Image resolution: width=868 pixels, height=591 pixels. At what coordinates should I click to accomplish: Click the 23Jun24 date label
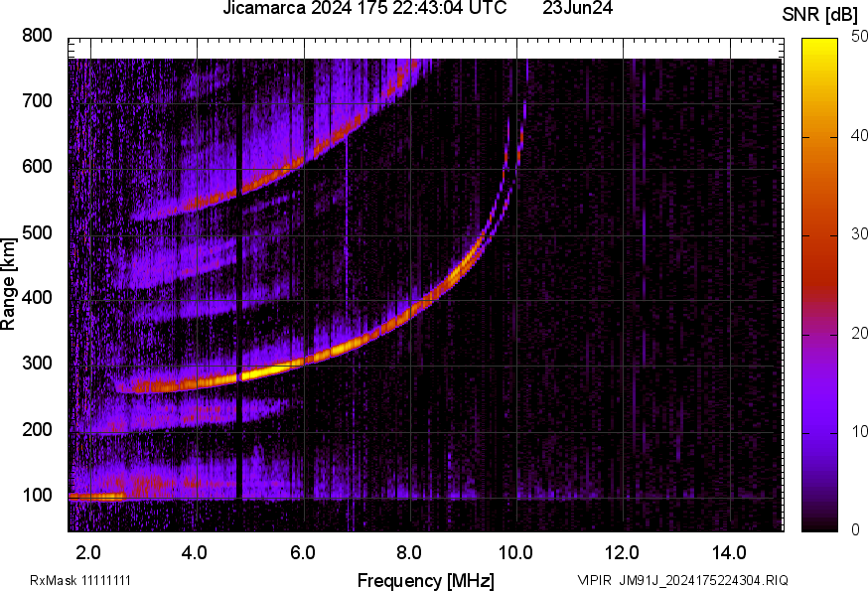click(577, 8)
